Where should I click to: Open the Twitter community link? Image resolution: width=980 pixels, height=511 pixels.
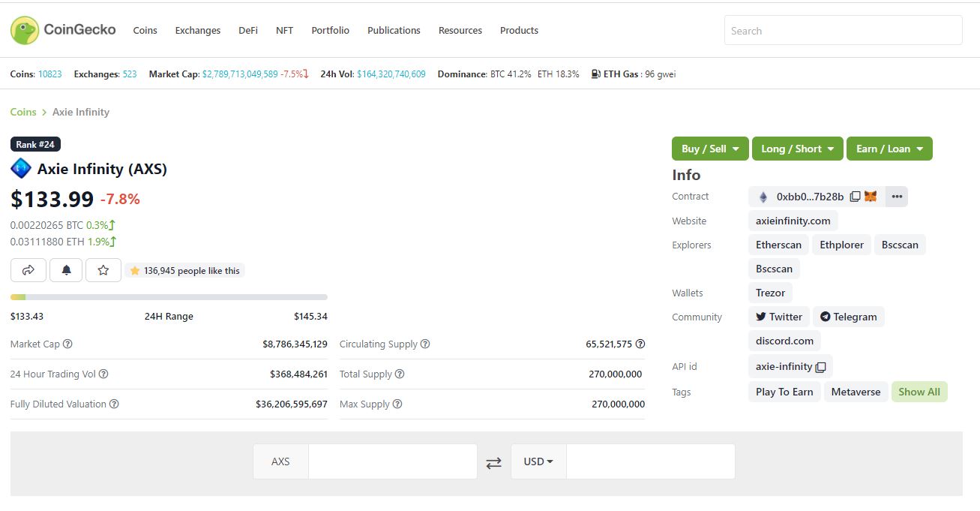pyautogui.click(x=779, y=317)
